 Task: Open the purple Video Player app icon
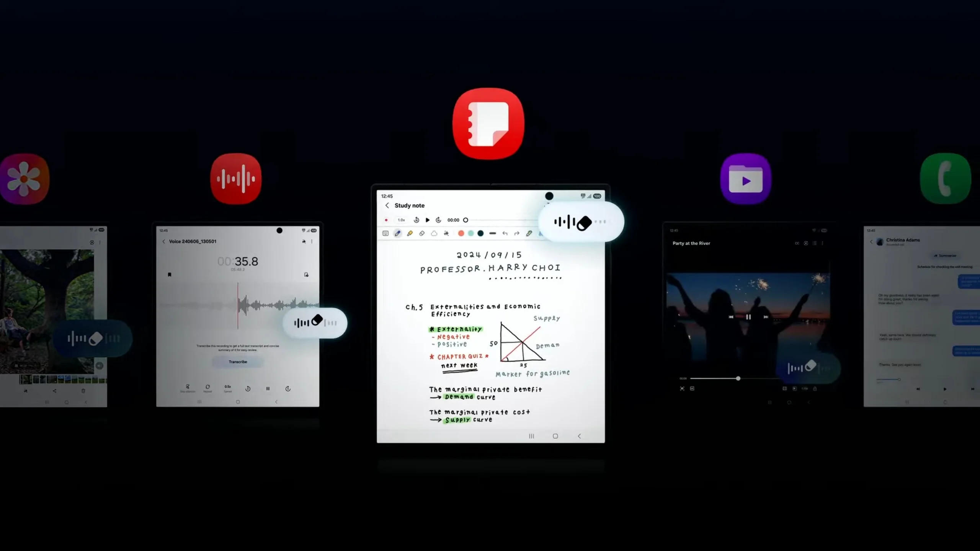(x=746, y=179)
